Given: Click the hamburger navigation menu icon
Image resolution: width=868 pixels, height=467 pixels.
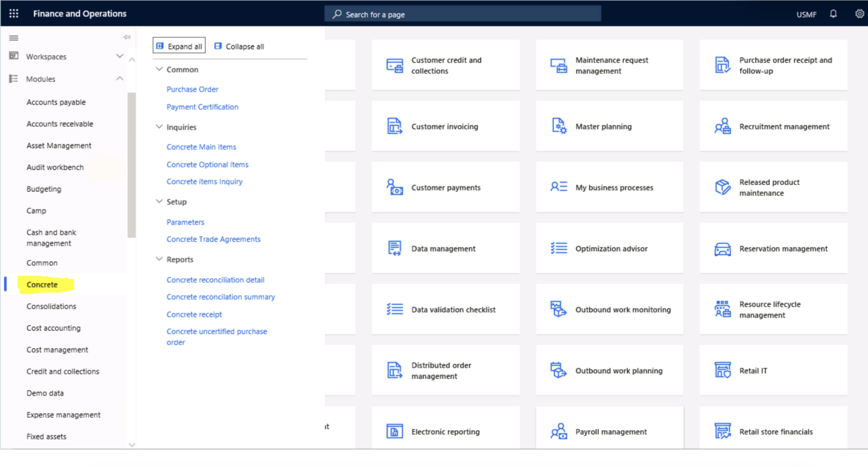Looking at the screenshot, I should click(14, 38).
